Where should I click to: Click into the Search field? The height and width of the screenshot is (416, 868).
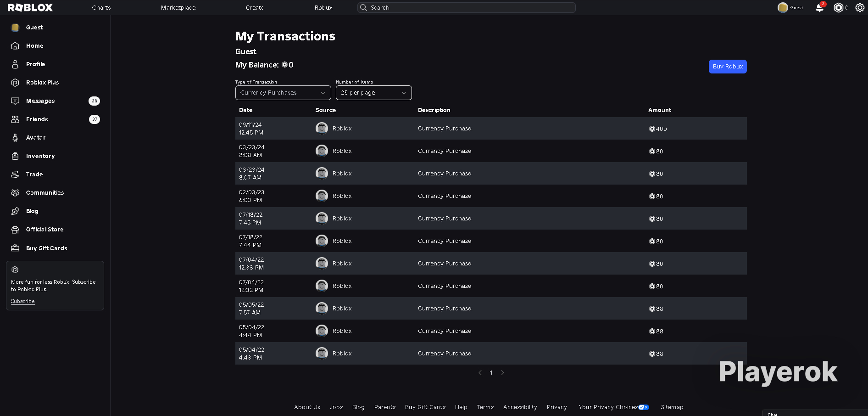coord(467,7)
